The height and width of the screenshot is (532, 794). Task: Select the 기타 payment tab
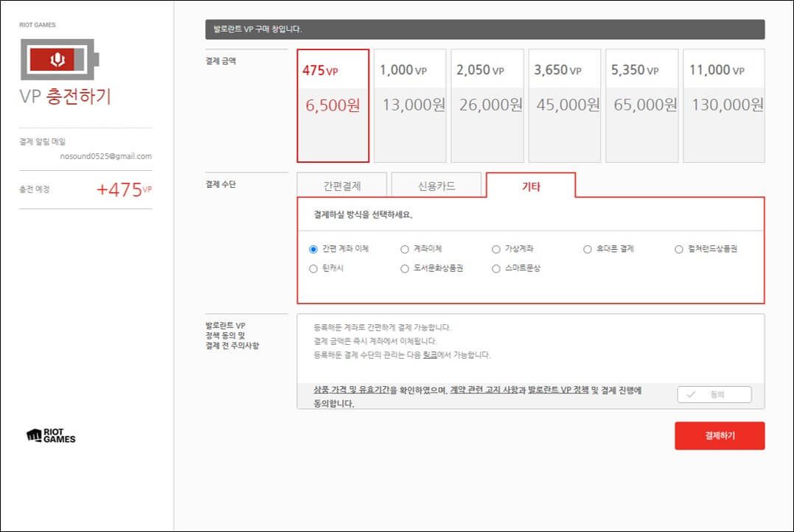click(x=531, y=185)
